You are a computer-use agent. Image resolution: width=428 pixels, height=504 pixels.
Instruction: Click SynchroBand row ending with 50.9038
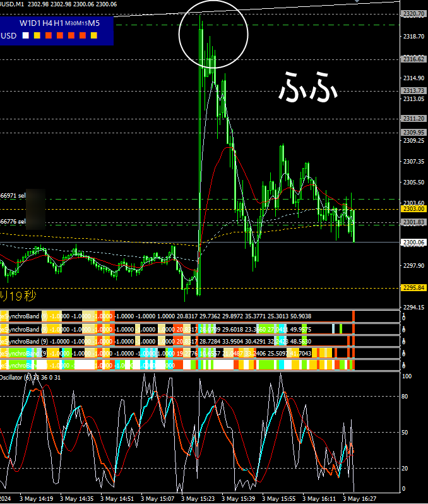pos(200,316)
